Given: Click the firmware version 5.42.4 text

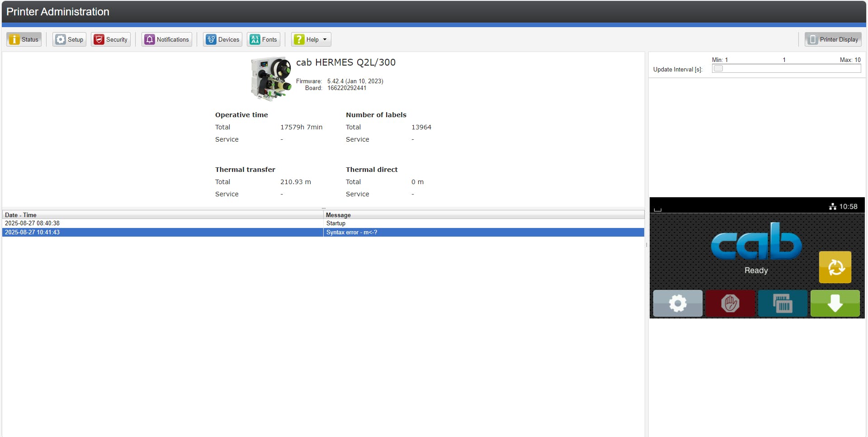Looking at the screenshot, I should (x=355, y=81).
